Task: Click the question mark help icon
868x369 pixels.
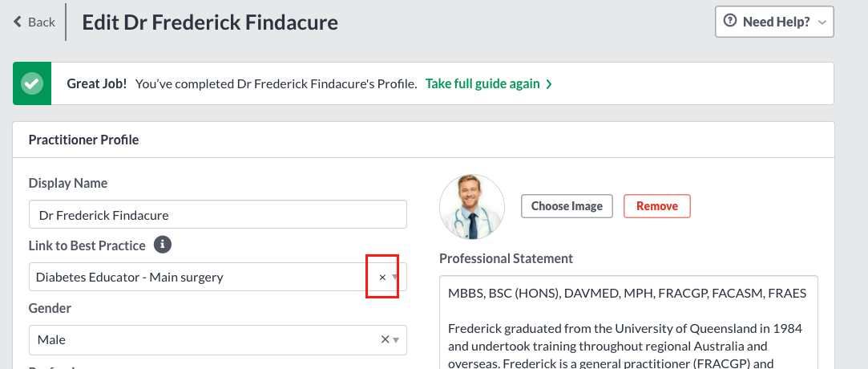Action: point(730,21)
